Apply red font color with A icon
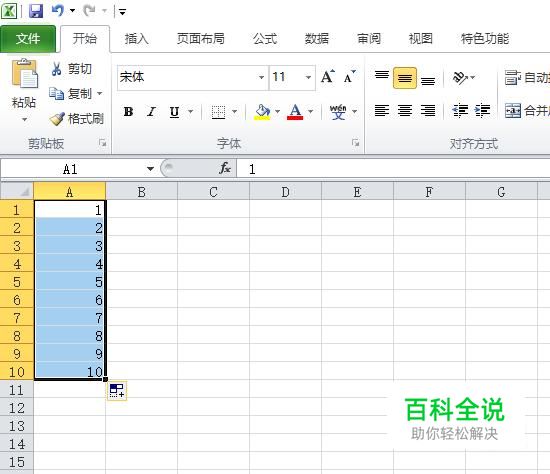 (295, 112)
